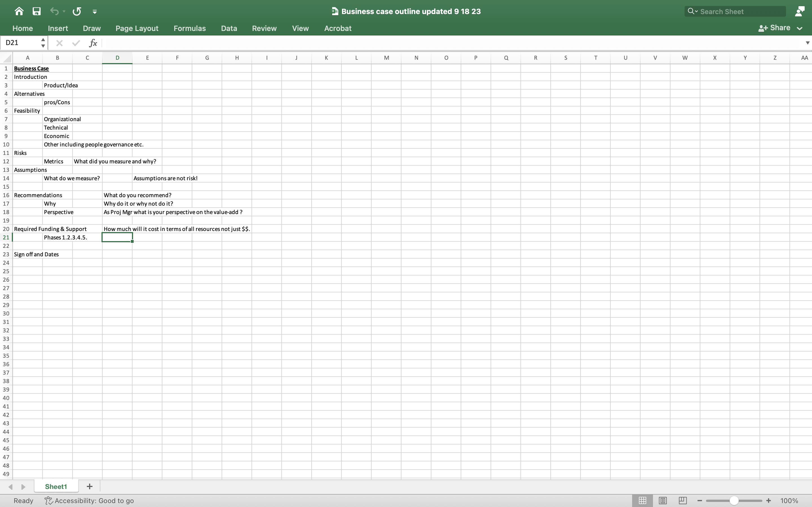This screenshot has width=812, height=507.
Task: Switch to Page Layout view in status bar
Action: (662, 500)
